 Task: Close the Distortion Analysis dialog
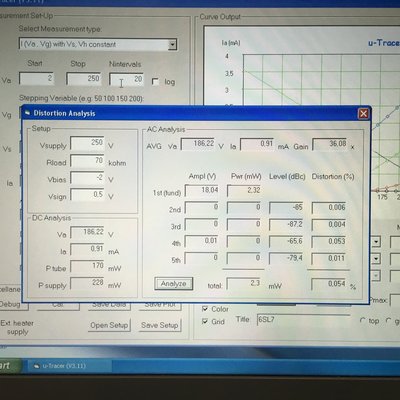(363, 114)
